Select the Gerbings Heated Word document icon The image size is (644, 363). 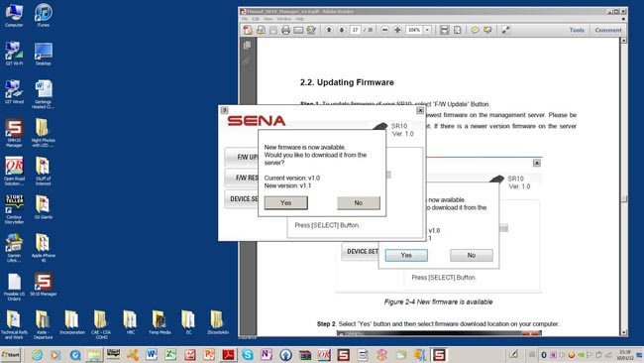tap(44, 95)
